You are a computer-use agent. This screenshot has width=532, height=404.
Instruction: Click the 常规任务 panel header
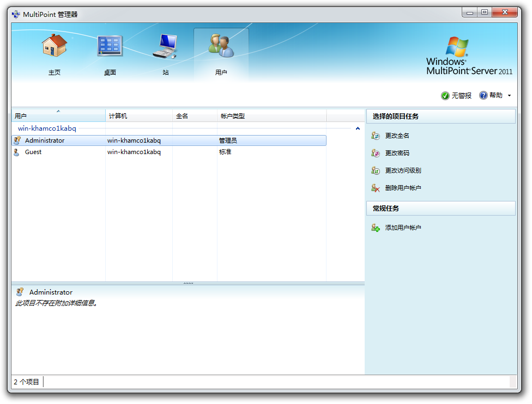[x=441, y=209]
